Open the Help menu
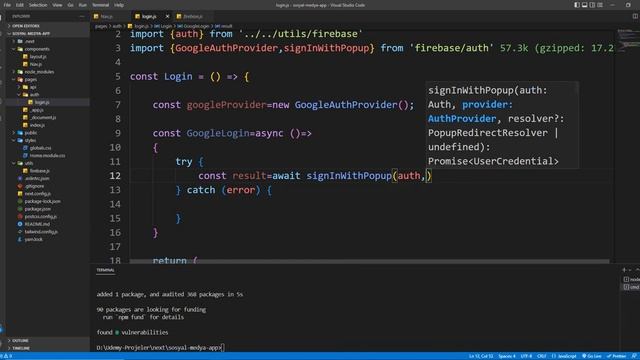This screenshot has width=640, height=360. tap(119, 5)
